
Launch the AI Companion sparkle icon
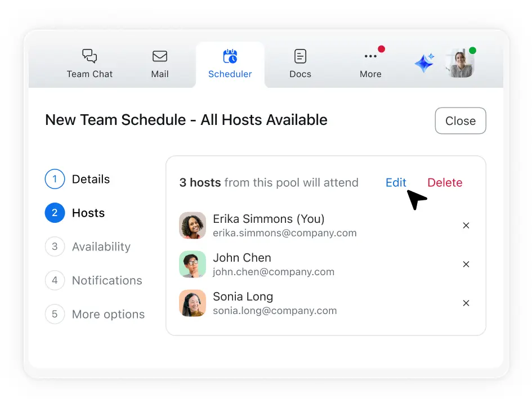point(424,63)
